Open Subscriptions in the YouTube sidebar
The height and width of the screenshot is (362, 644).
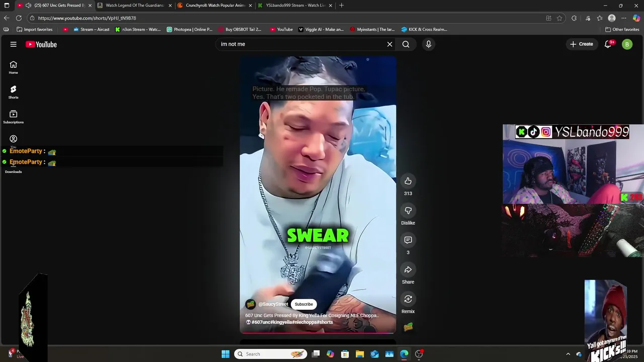[13, 117]
